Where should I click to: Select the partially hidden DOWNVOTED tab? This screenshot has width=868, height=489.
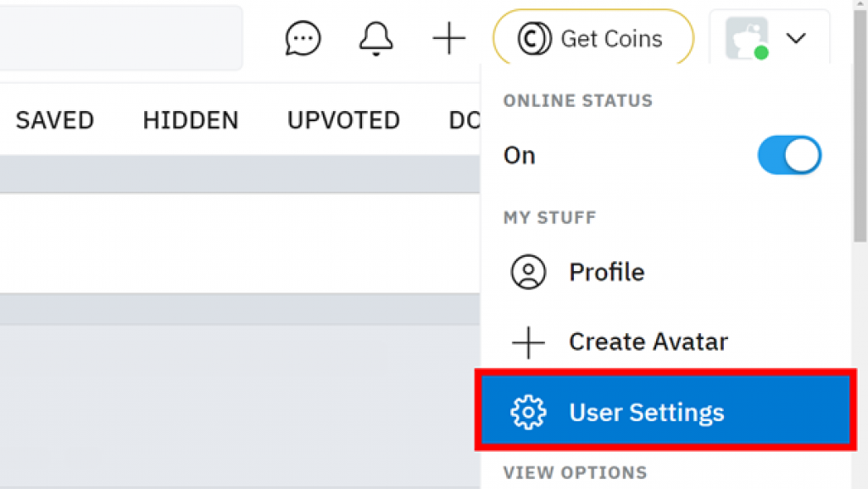coord(464,120)
